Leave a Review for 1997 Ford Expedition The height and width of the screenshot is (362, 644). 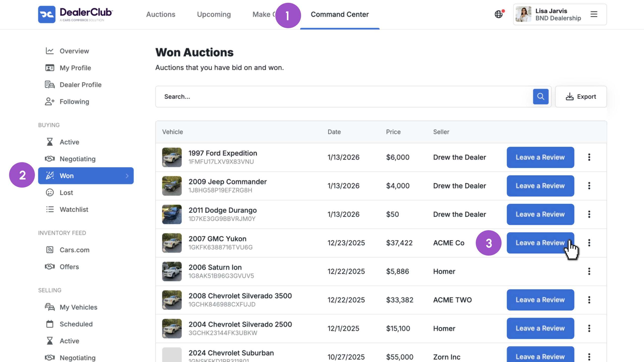[x=540, y=157]
